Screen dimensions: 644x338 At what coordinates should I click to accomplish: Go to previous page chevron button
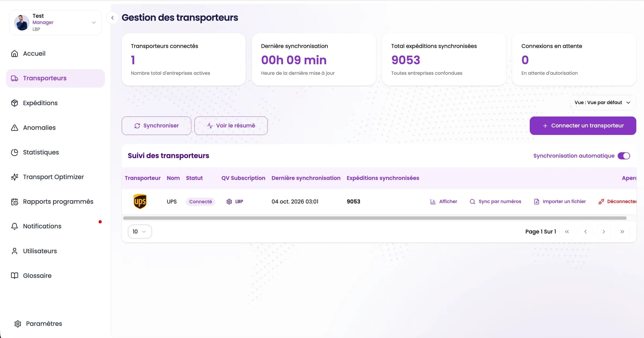click(x=585, y=232)
